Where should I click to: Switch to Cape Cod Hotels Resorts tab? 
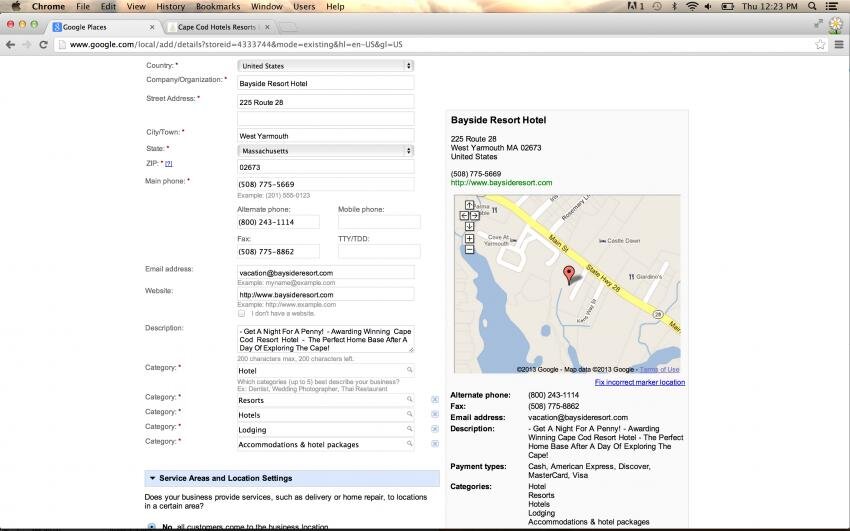click(x=217, y=27)
